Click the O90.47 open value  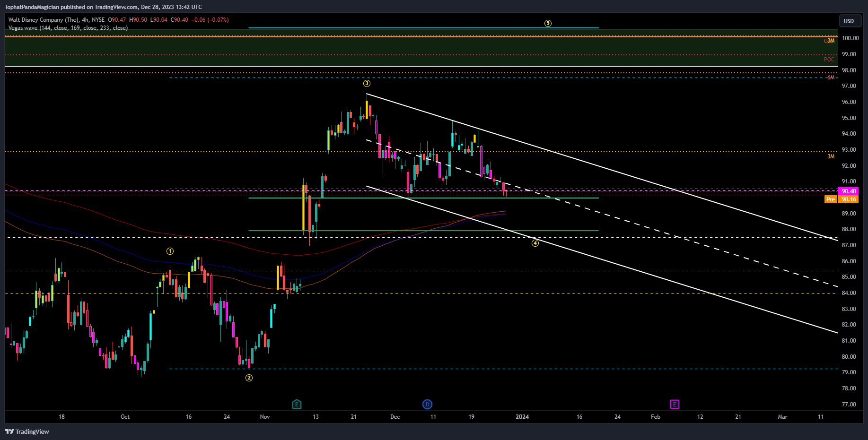pyautogui.click(x=117, y=20)
